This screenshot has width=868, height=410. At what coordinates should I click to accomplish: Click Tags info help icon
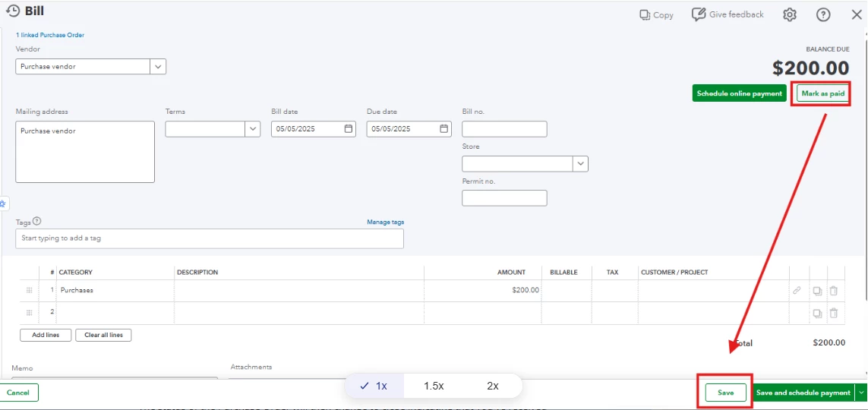(37, 221)
